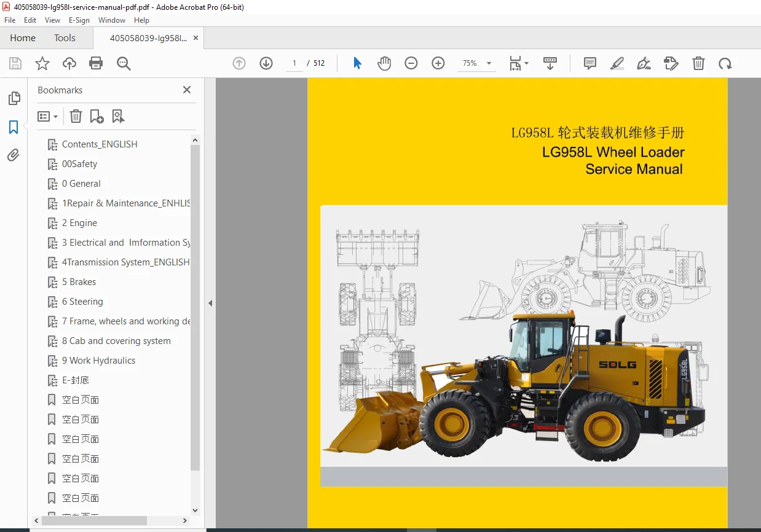Open the Sign document pen tool

(x=644, y=63)
